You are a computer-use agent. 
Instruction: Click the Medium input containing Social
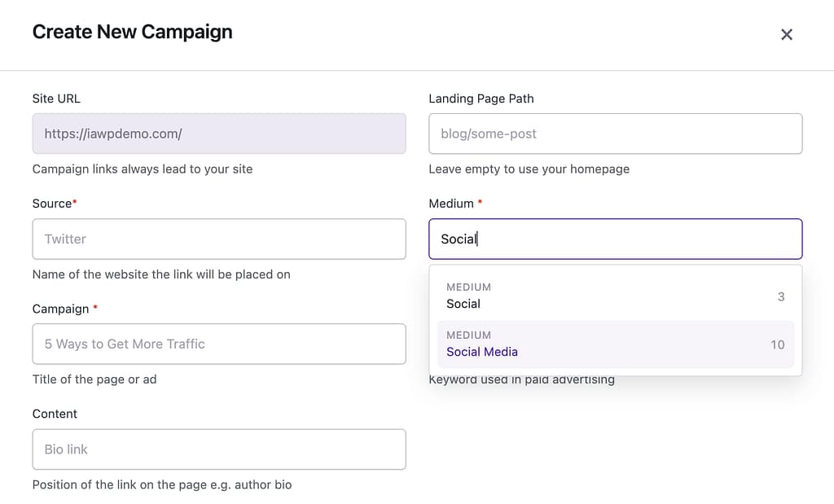tap(616, 239)
